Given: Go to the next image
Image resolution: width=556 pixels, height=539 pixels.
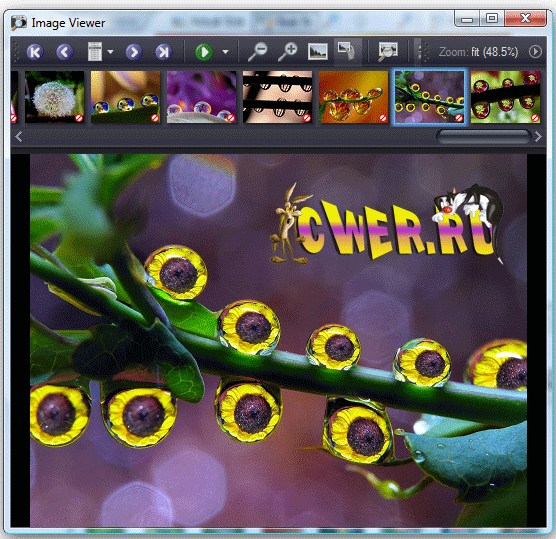Looking at the screenshot, I should pyautogui.click(x=134, y=52).
